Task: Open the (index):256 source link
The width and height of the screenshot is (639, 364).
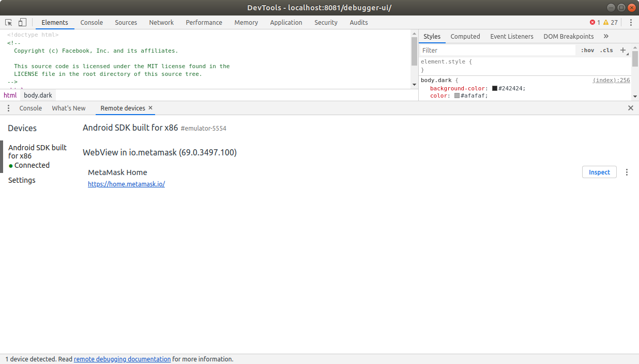Action: (611, 80)
